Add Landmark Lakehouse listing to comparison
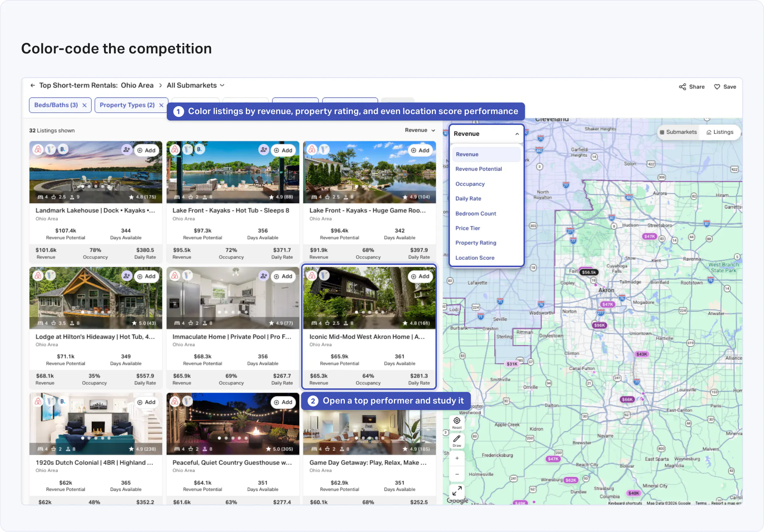Image resolution: width=764 pixels, height=532 pixels. tap(146, 151)
